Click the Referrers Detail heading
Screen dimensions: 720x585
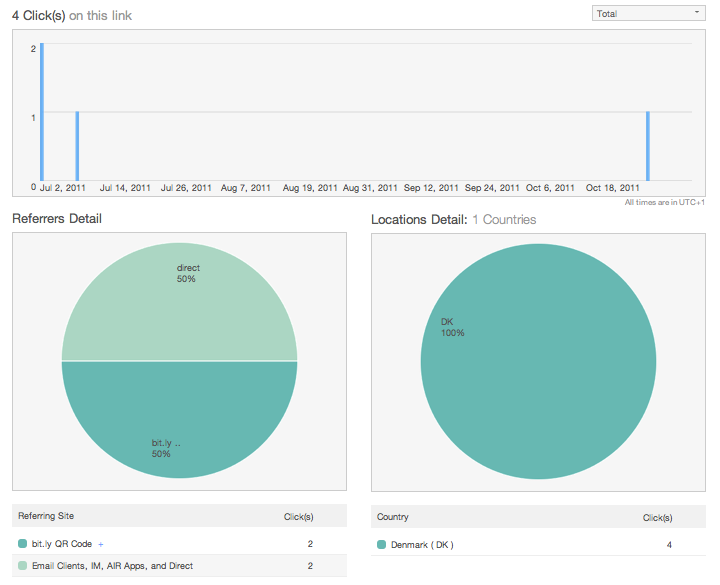(57, 219)
